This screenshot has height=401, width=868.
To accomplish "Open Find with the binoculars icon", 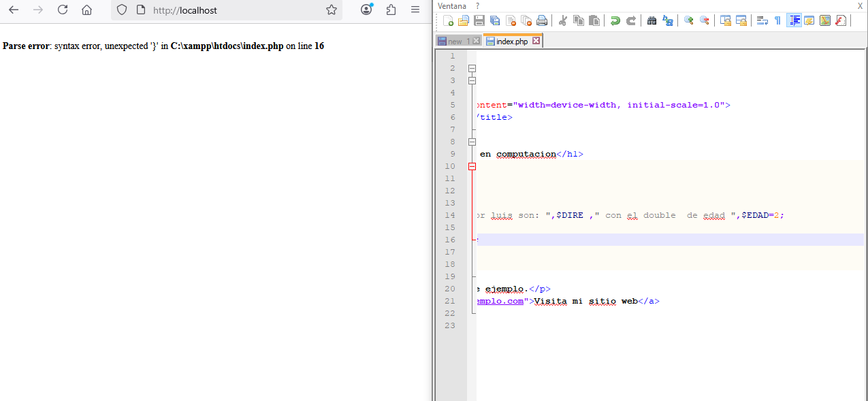I will tap(652, 20).
